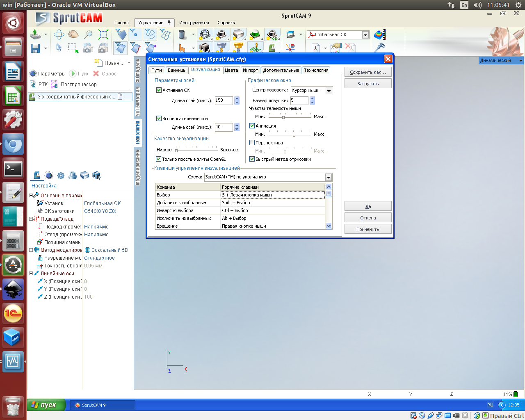The width and height of the screenshot is (525, 420).
Task: Click the blue floppy disk save icon
Action: 35,48
